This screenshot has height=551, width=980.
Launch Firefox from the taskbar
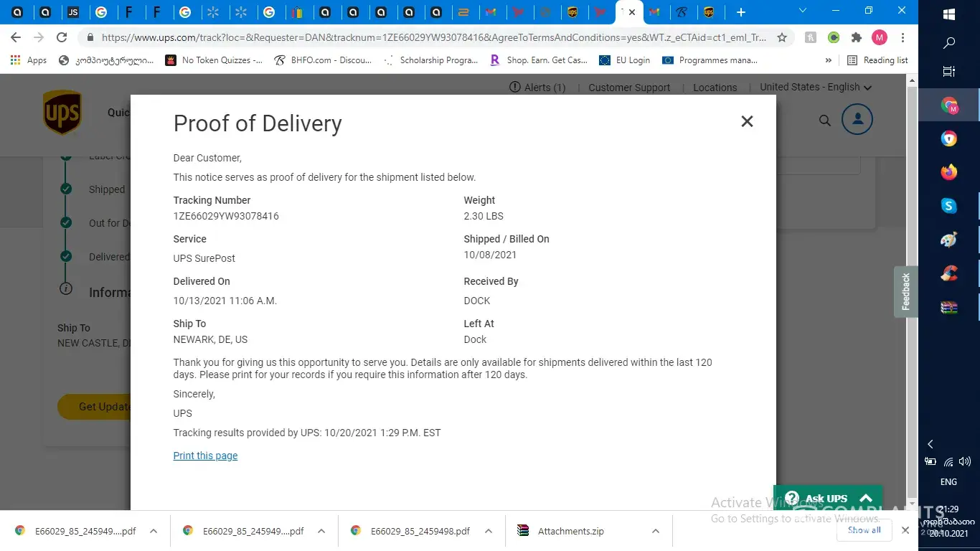click(x=949, y=172)
